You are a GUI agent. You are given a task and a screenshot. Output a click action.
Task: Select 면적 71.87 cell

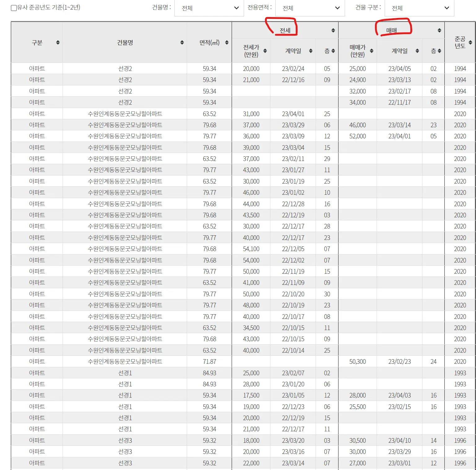pyautogui.click(x=209, y=361)
